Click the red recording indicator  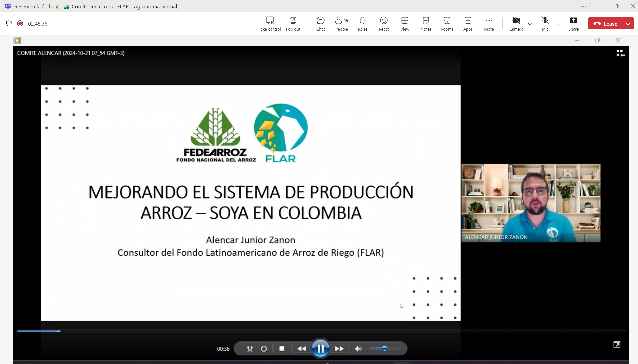click(x=20, y=24)
